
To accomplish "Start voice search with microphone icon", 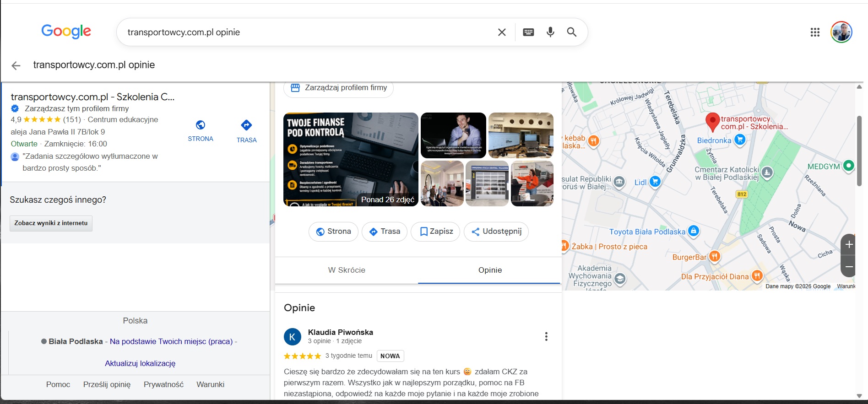I will [x=550, y=32].
